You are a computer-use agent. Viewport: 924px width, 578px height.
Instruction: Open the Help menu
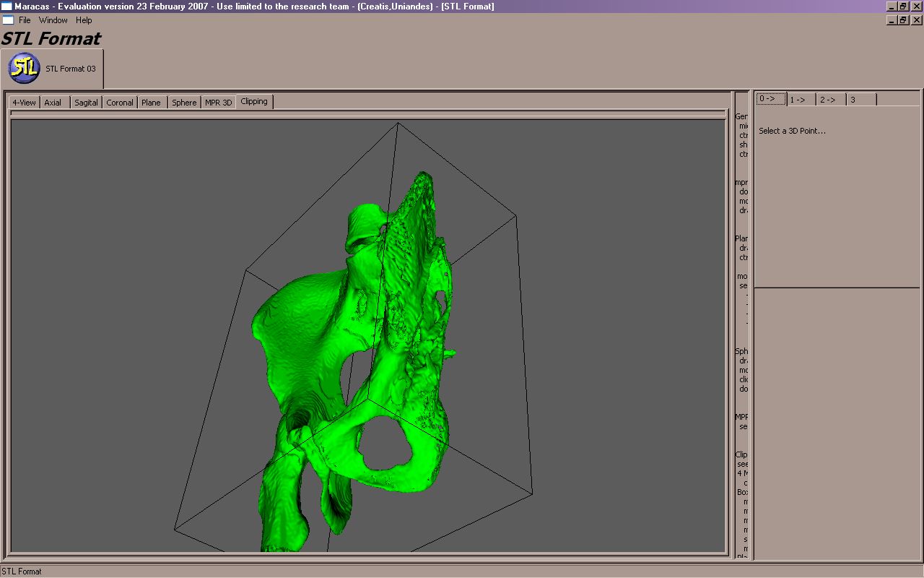point(84,20)
